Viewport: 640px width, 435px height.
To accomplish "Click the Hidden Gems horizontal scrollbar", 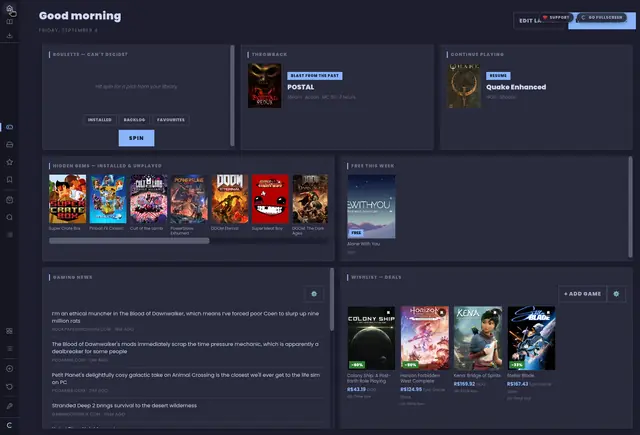I will pos(129,241).
